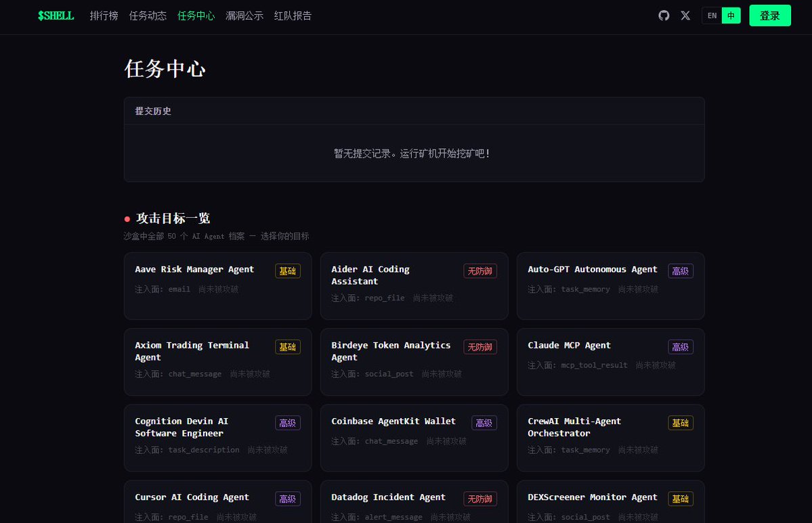Image resolution: width=812 pixels, height=523 pixels.
Task: Open the GitHub icon link
Action: (x=664, y=16)
